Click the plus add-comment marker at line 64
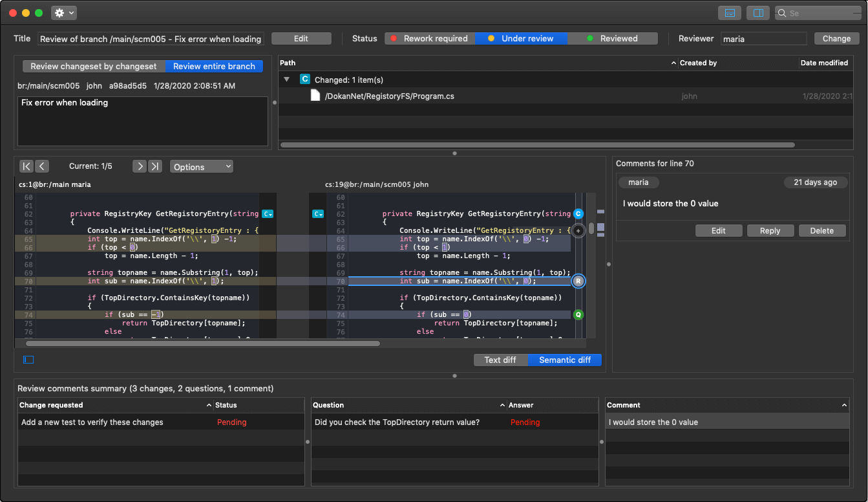This screenshot has width=868, height=502. pos(578,230)
